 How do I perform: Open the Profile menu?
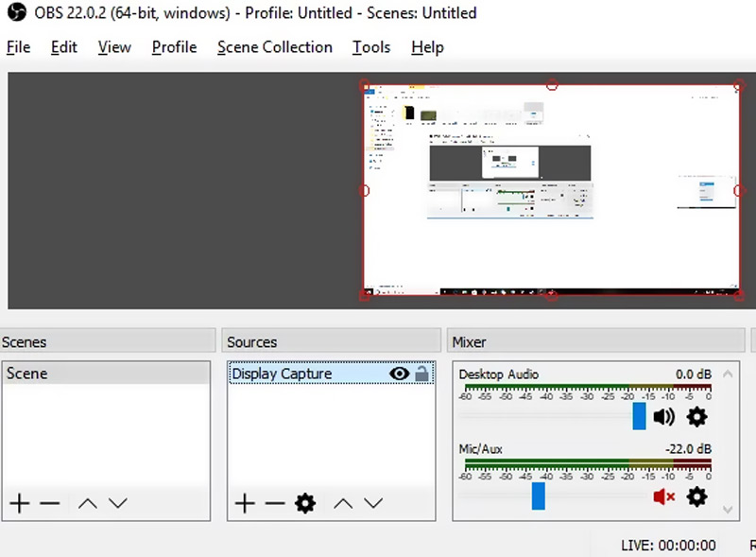pyautogui.click(x=174, y=47)
